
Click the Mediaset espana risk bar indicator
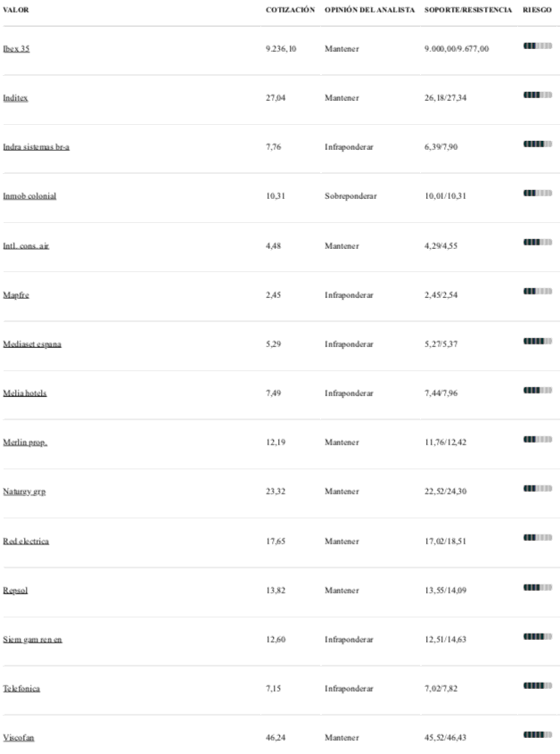click(538, 341)
